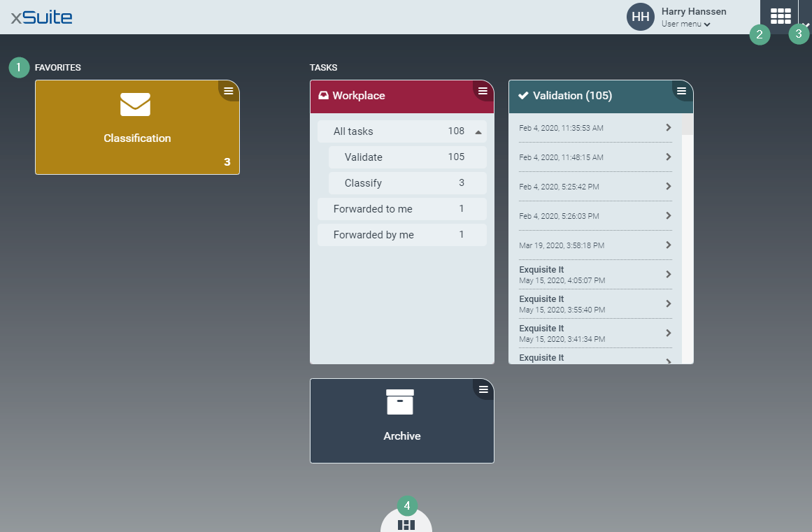Collapse the All tasks list
812x532 pixels.
coord(479,131)
